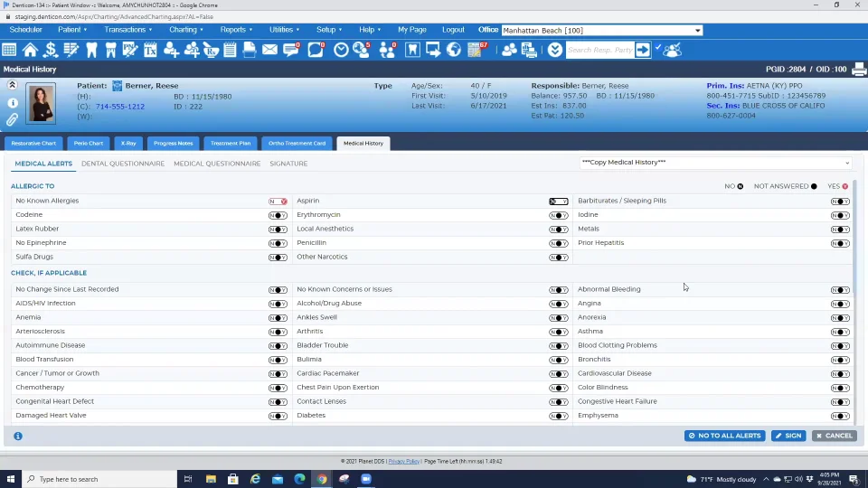
Task: Open the Office Manhattan Beach dropdown
Action: pos(602,31)
